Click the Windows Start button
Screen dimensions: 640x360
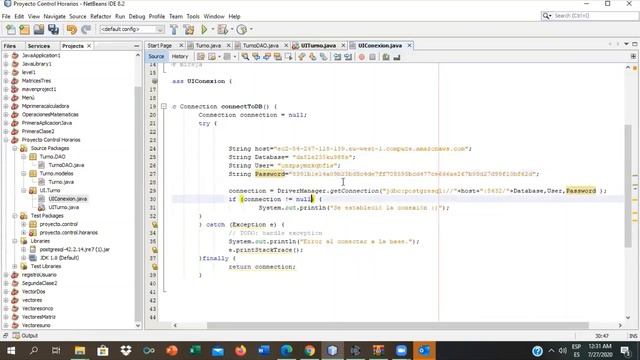tap(11, 350)
